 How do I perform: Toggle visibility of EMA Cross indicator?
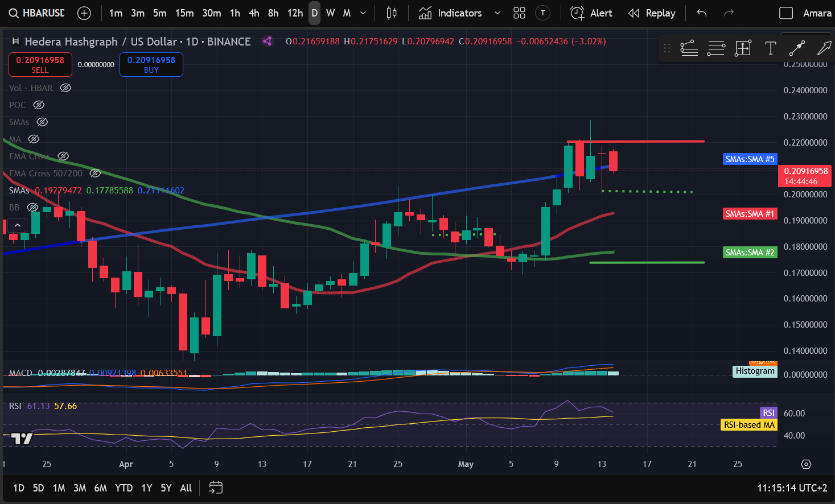pyautogui.click(x=63, y=156)
